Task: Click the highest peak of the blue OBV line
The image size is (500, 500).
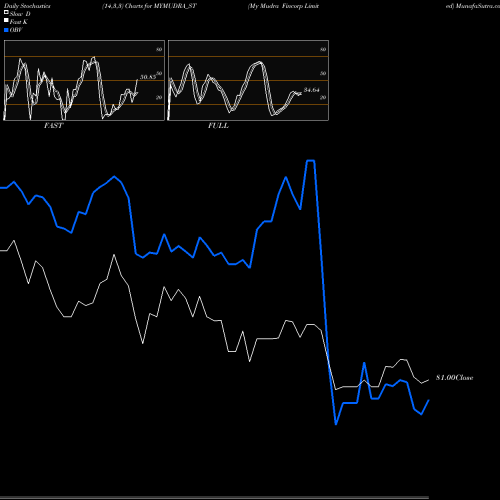Action: click(311, 161)
